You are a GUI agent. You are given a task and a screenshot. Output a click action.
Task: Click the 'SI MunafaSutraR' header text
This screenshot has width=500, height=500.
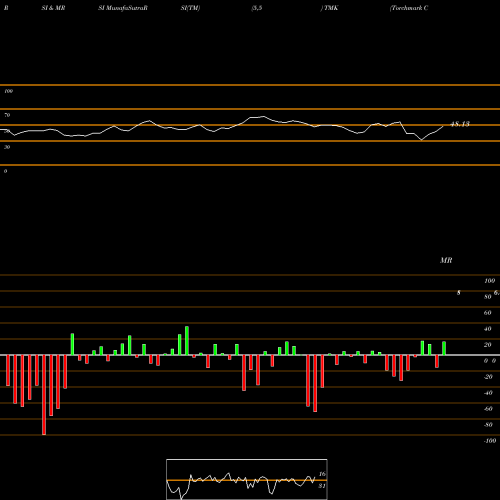coord(123,8)
